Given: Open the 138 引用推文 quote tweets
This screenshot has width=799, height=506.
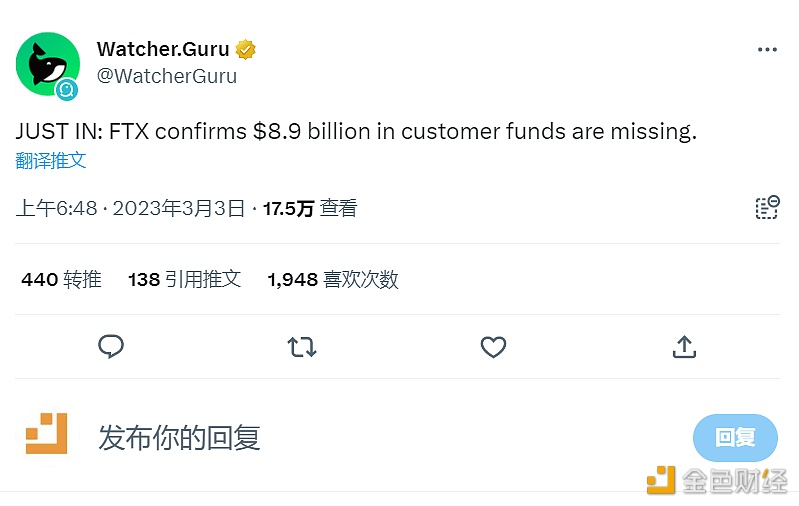Looking at the screenshot, I should coord(184,280).
